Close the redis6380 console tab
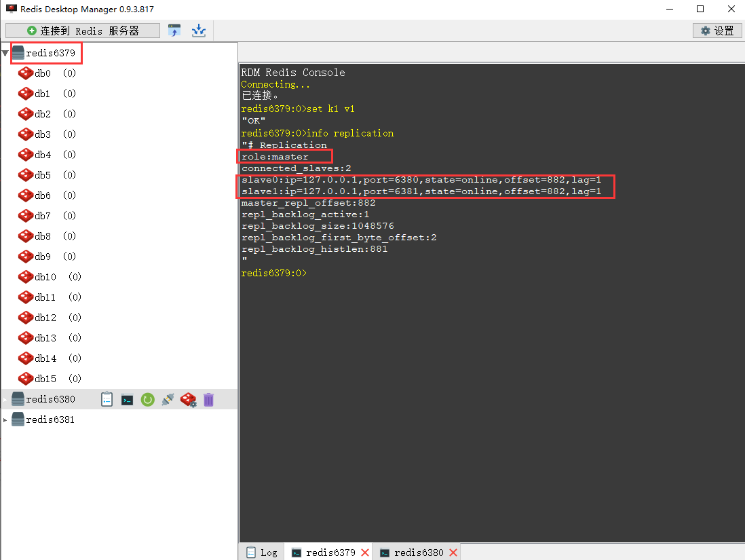 tap(453, 553)
